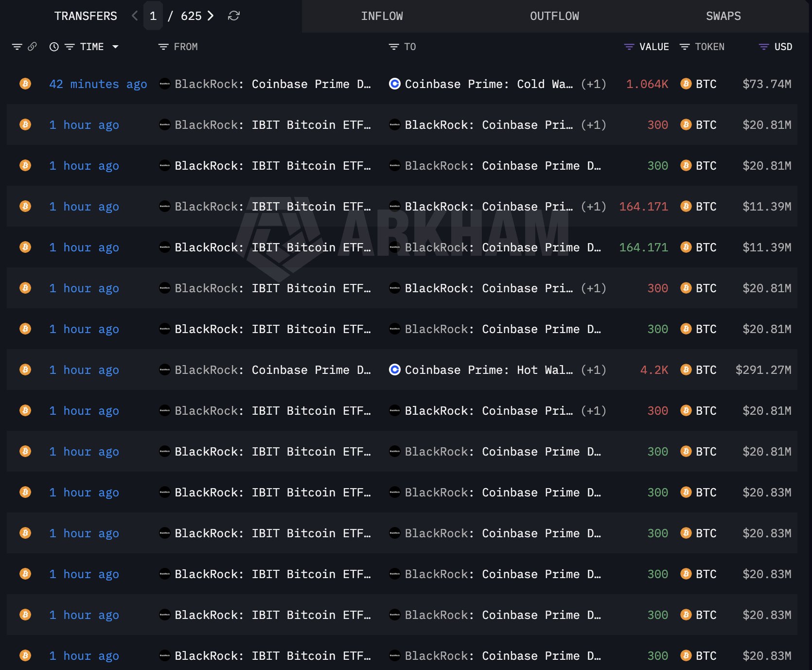The width and height of the screenshot is (812, 670).
Task: Click the $291.27M USD value
Action: (763, 370)
